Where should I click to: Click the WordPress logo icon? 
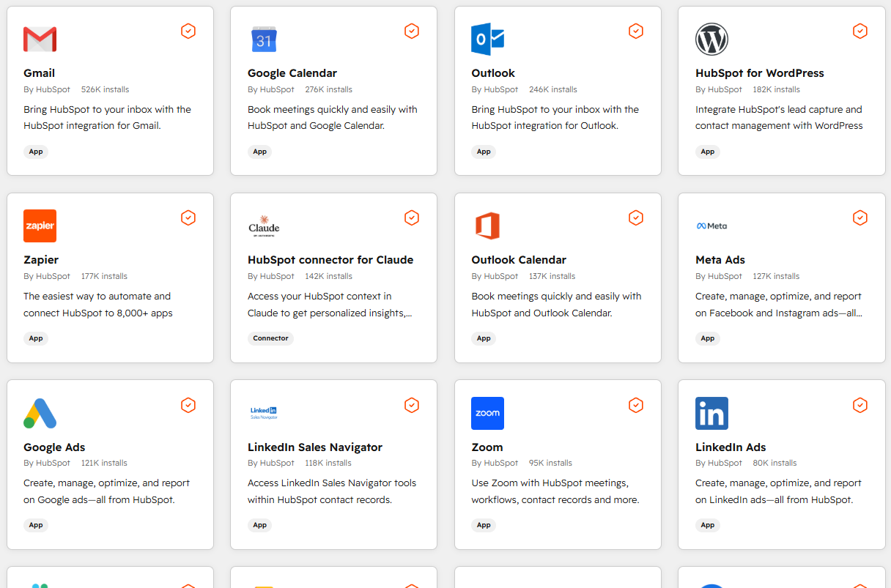[711, 39]
